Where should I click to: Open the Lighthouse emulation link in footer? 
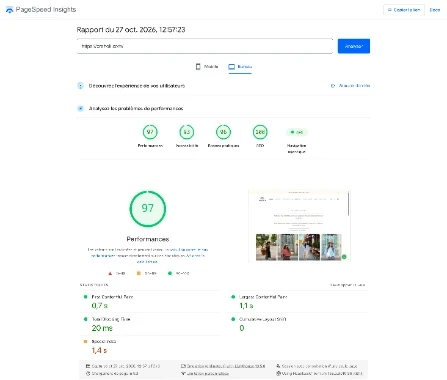click(226, 366)
